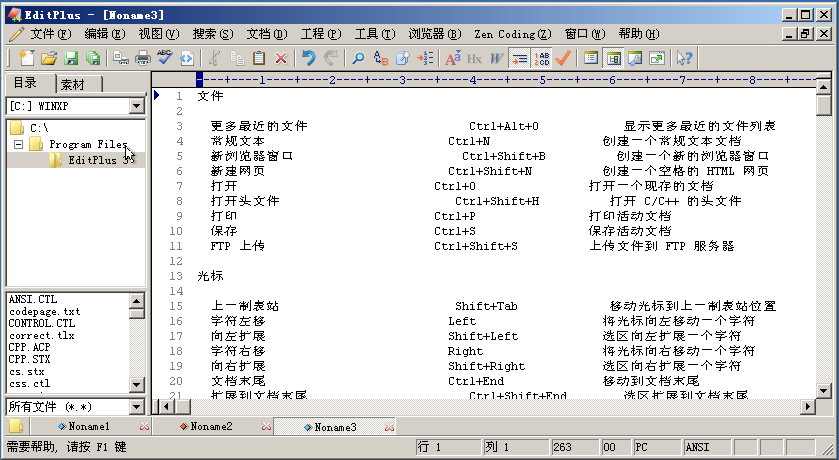The image size is (839, 460).
Task: Click the editor vertical scrollbar down arrow
Action: (x=824, y=391)
